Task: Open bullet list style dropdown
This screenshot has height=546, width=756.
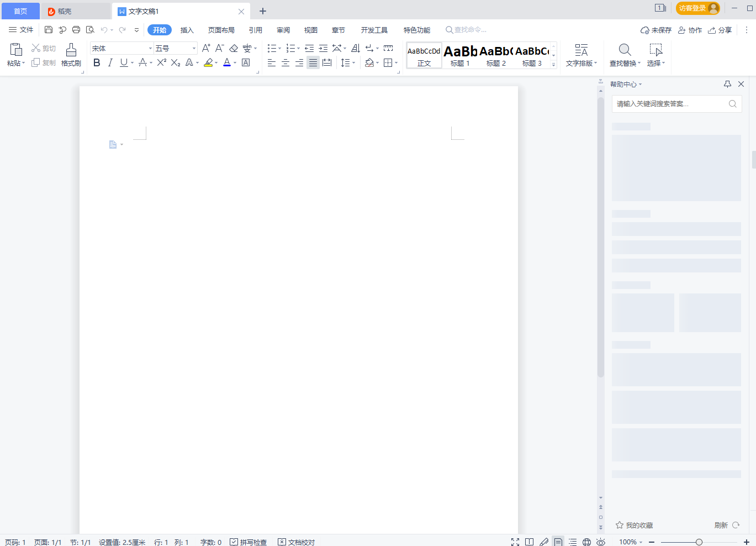Action: coord(279,48)
